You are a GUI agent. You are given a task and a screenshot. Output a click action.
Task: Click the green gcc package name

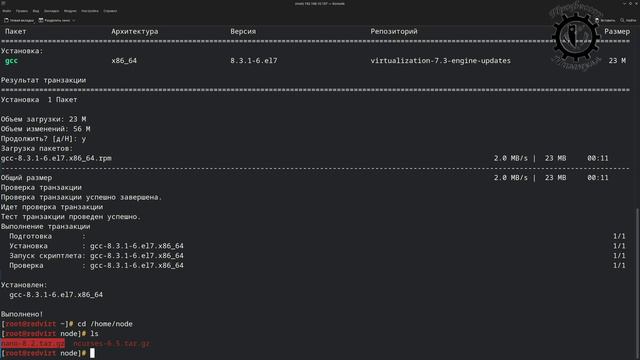point(11,60)
